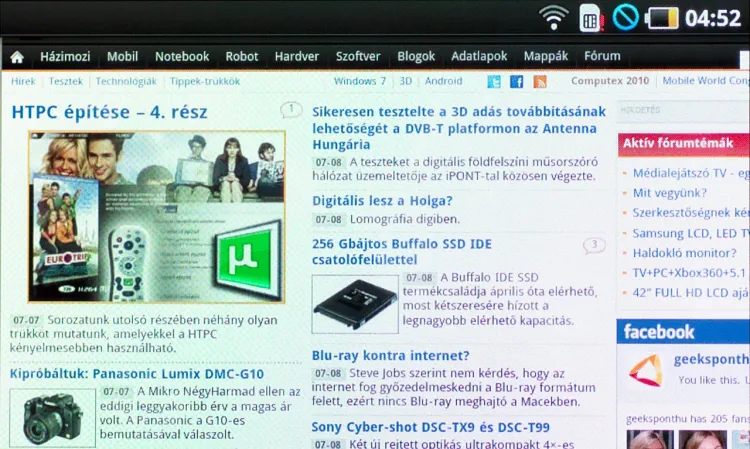
Task: Select the Tesztek sub-navigation link
Action: point(66,81)
